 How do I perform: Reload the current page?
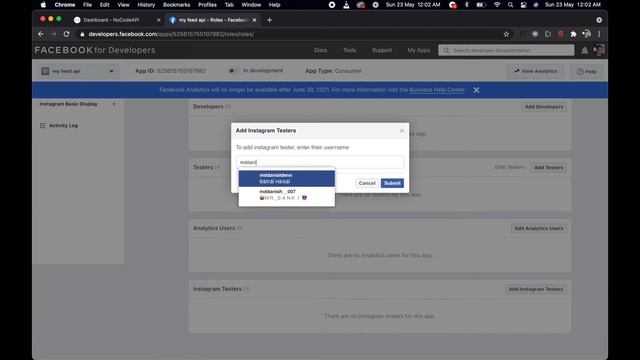point(67,34)
